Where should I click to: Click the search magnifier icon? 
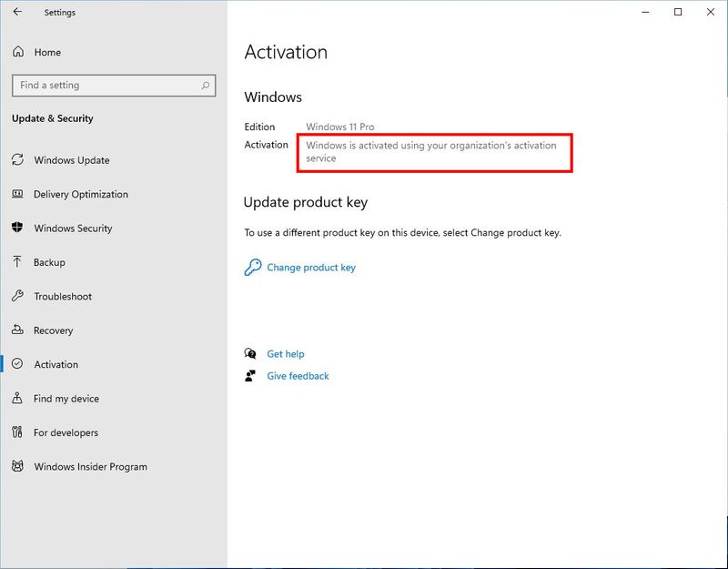(x=206, y=86)
